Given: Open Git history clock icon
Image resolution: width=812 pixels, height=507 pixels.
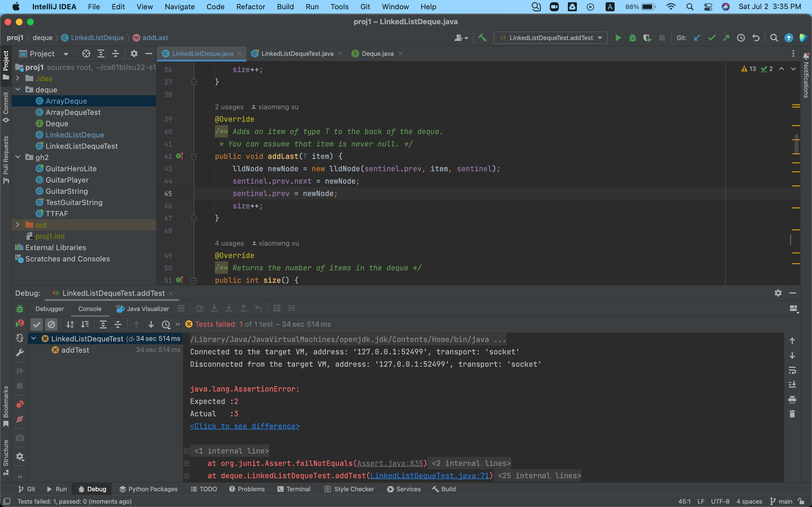Looking at the screenshot, I should pos(741,38).
